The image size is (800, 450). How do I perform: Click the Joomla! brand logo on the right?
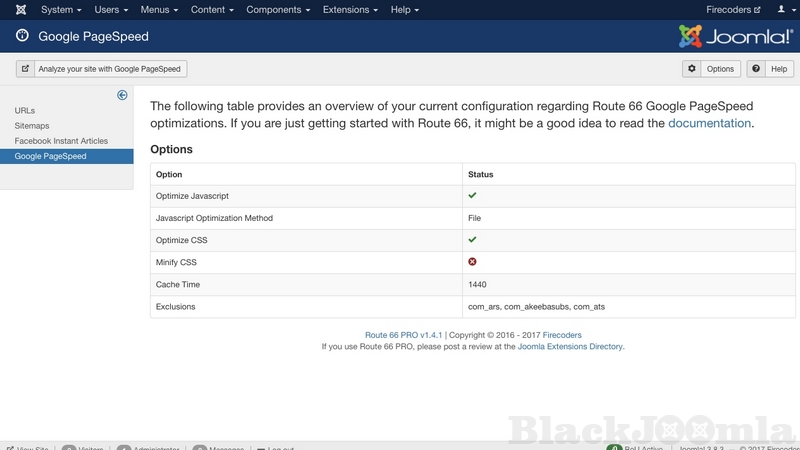point(736,37)
